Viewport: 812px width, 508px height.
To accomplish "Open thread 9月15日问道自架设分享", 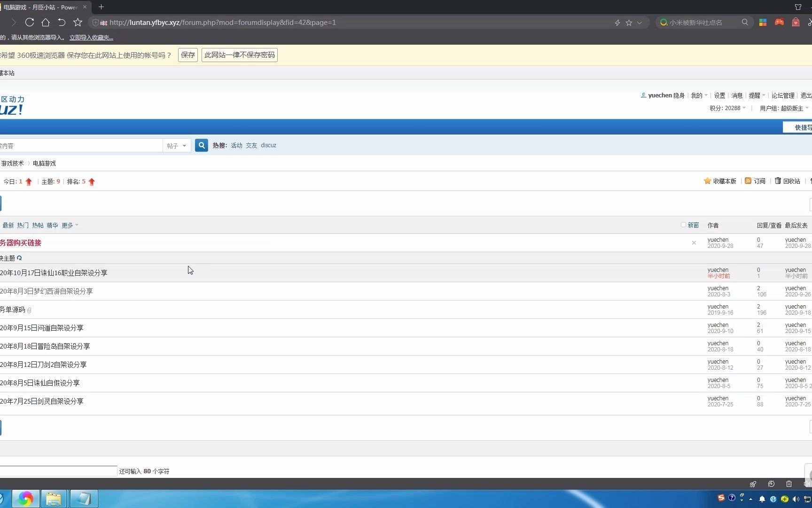I will (x=41, y=328).
